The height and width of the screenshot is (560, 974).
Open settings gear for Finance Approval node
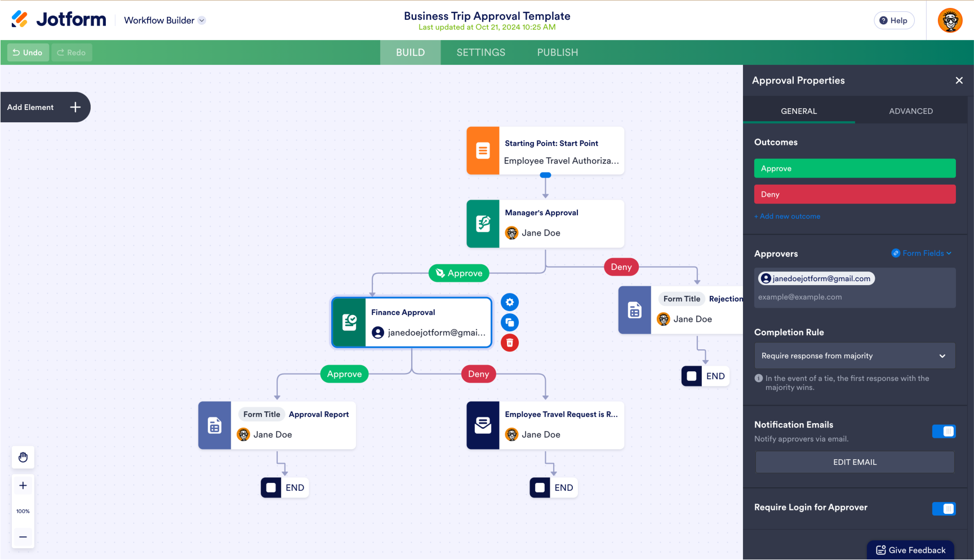(510, 303)
